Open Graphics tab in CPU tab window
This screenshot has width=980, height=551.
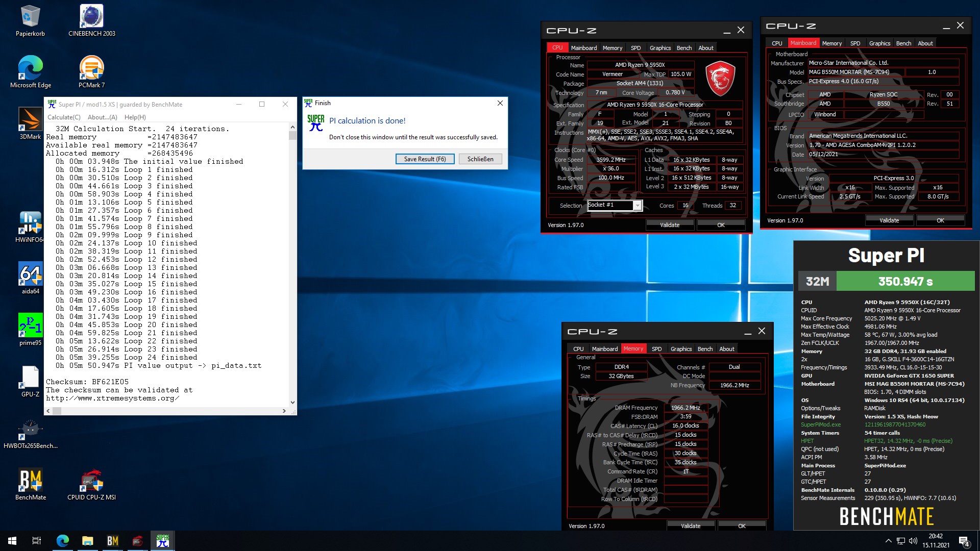tap(660, 48)
